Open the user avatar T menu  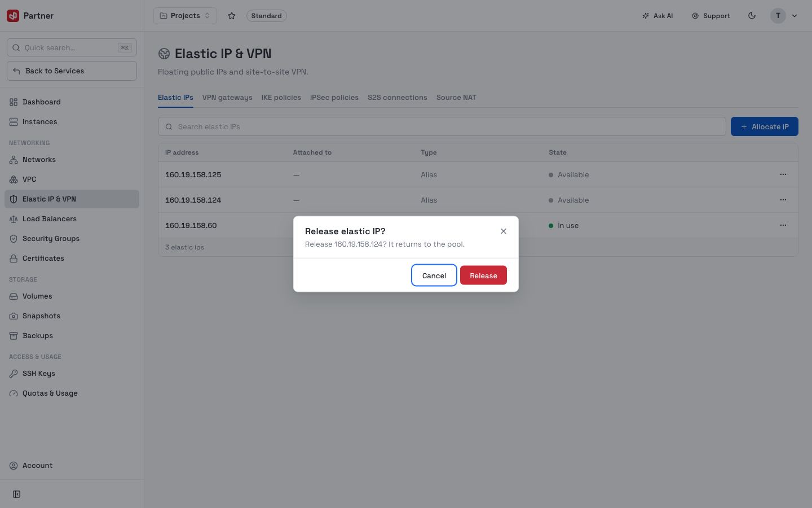coord(784,16)
